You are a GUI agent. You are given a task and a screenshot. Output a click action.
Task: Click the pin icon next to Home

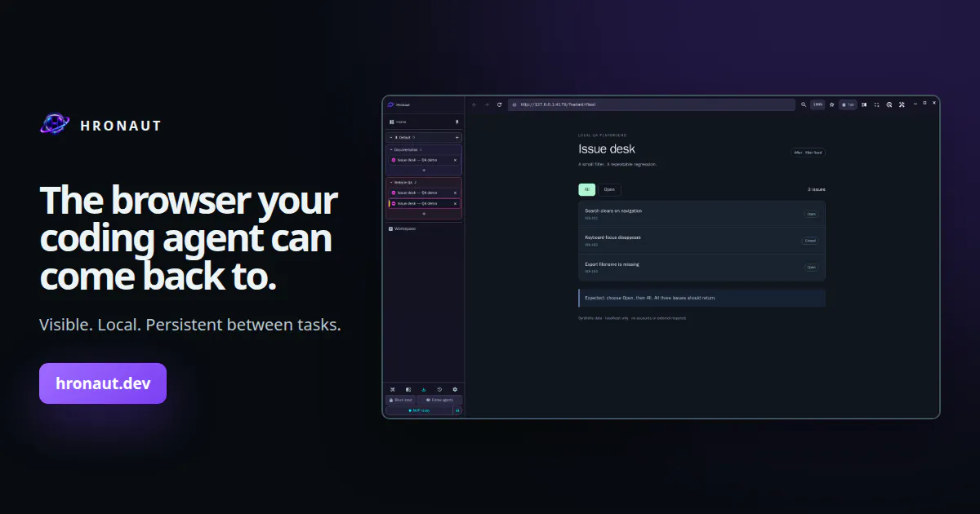(x=457, y=122)
